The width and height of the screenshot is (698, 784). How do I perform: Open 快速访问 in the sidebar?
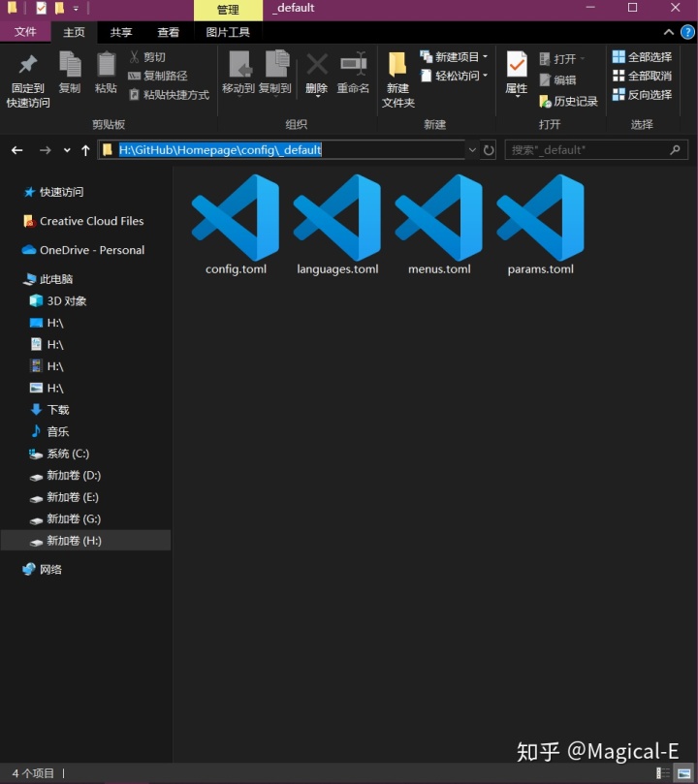coord(53,192)
